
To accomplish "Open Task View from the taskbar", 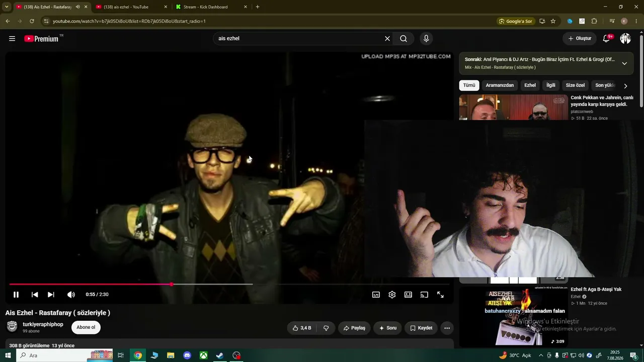I will (121, 355).
